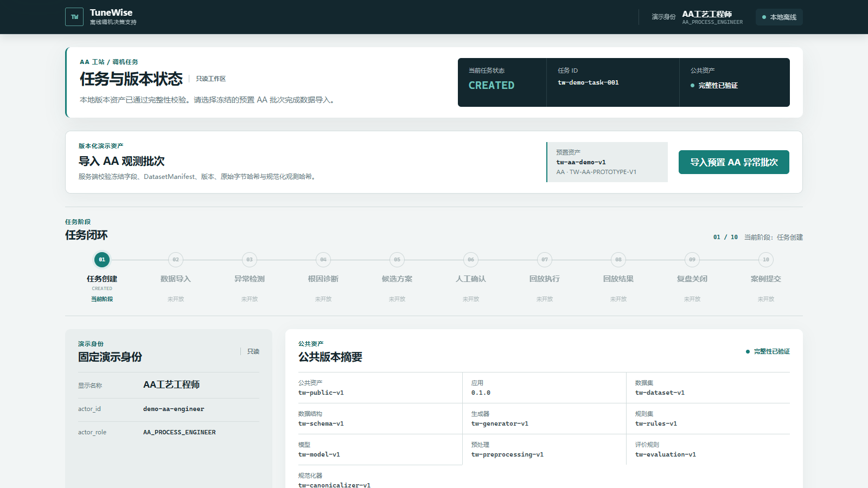Select the tw-generator-v1 value
Viewport: 868px width, 488px height.
[500, 423]
